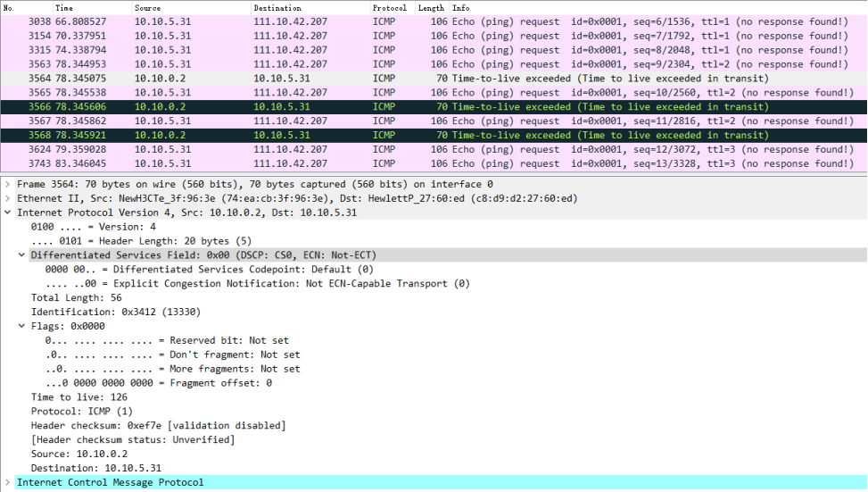This screenshot has width=868, height=492.
Task: Select the Fragment offset: 0 line
Action: pyautogui.click(x=158, y=383)
